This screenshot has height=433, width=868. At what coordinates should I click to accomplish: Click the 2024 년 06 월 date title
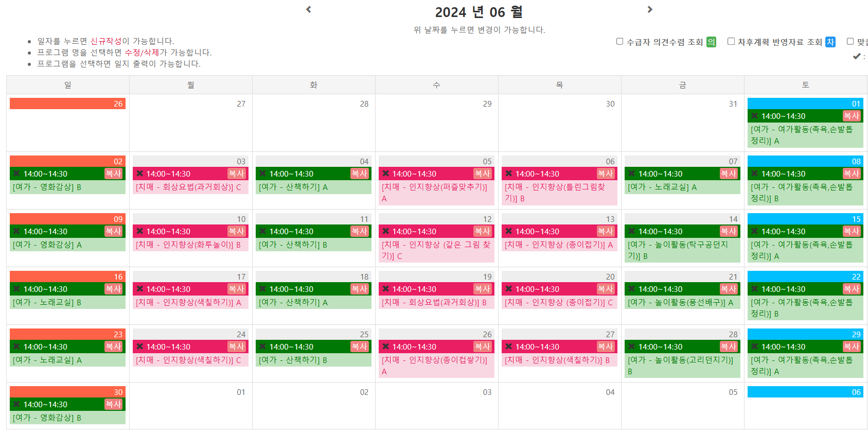pos(479,12)
